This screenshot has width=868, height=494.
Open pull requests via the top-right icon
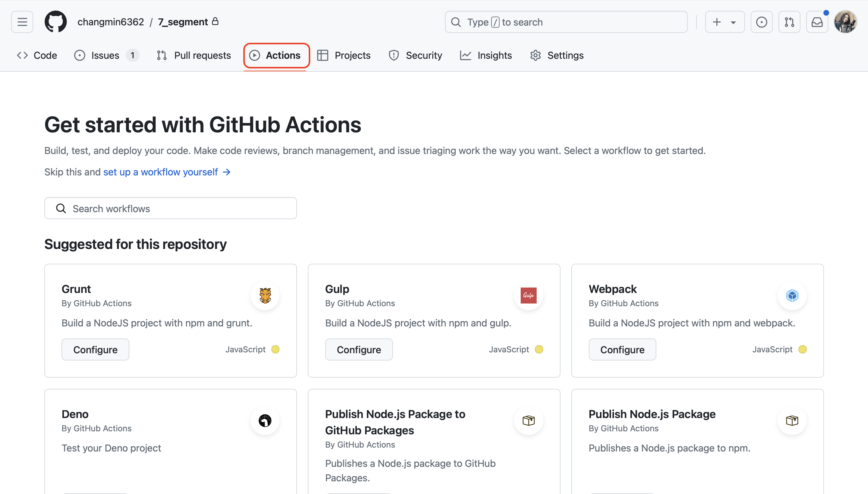pyautogui.click(x=789, y=22)
